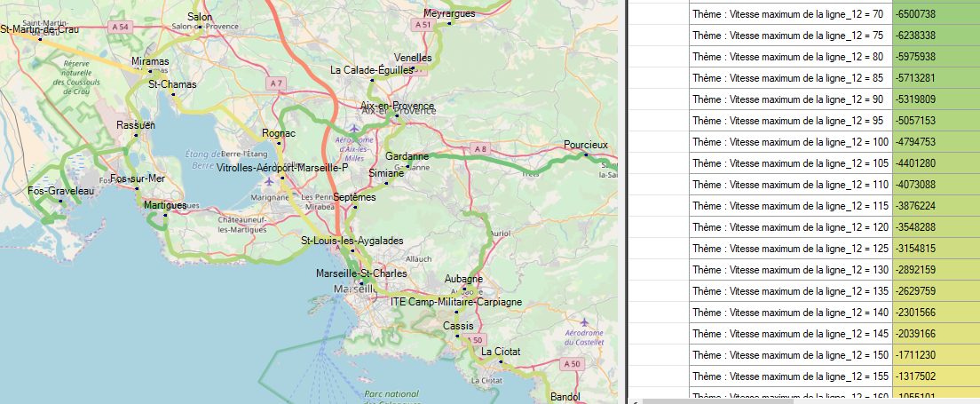Screen dimensions: 980x404
Task: Pick the Gardanne station marker
Action: [407, 166]
